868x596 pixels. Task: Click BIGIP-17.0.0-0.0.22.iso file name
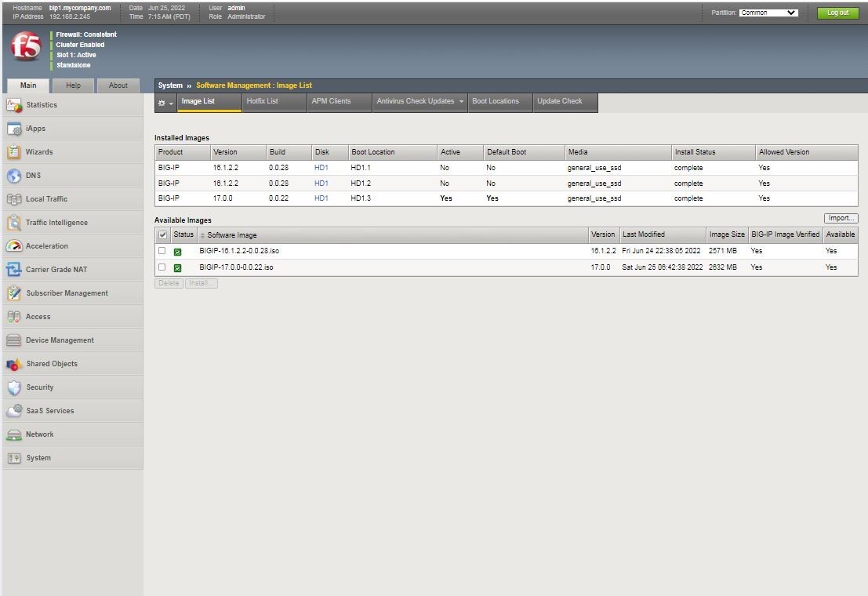click(236, 267)
